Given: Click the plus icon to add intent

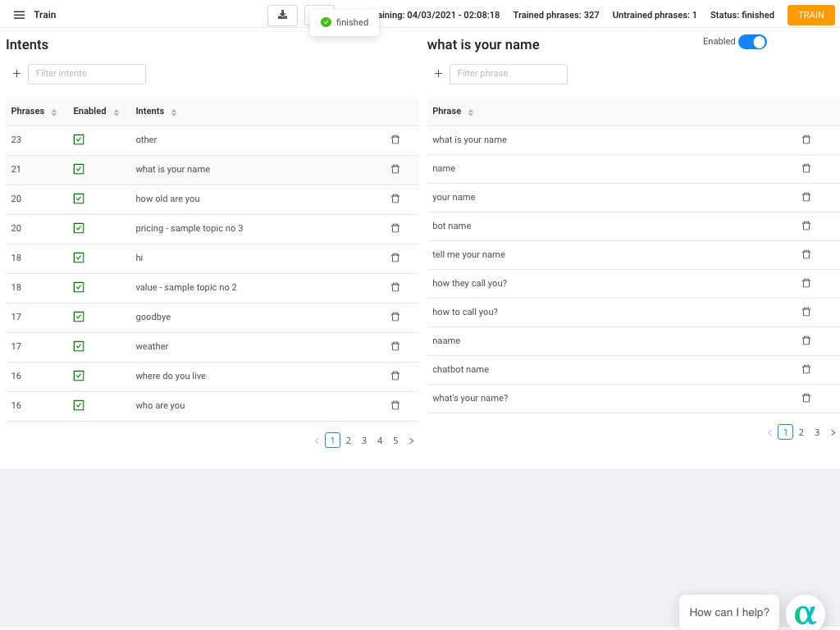Looking at the screenshot, I should pos(16,74).
